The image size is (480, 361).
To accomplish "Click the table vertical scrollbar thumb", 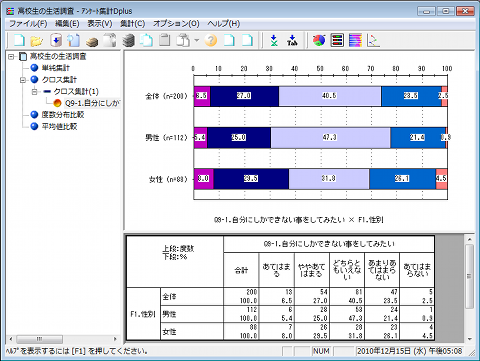I will pos(470,276).
